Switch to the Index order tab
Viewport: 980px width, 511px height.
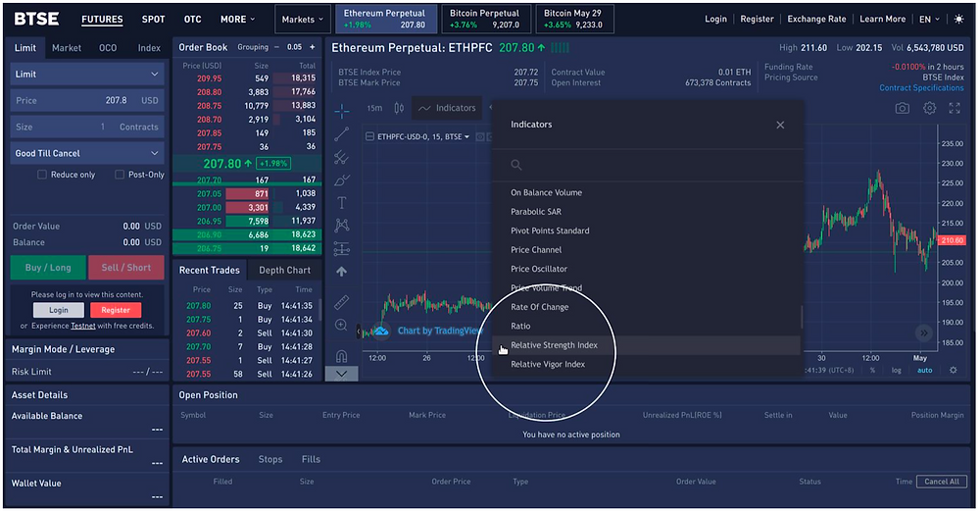149,47
